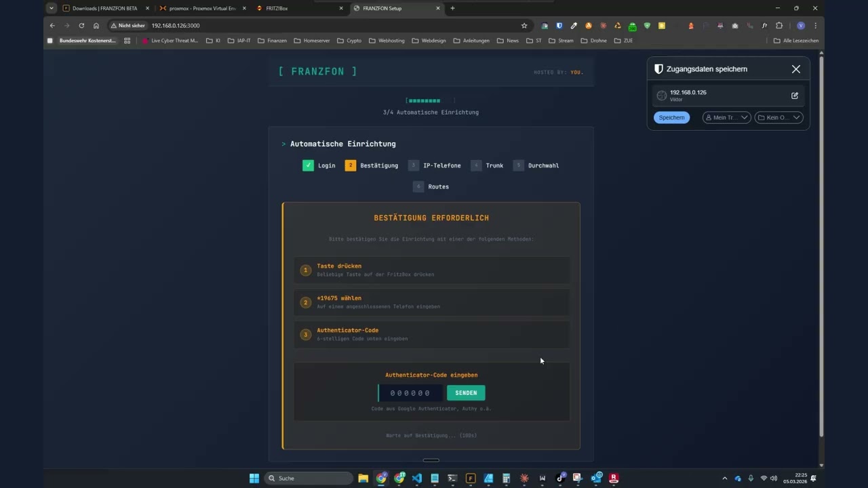The image size is (868, 488).
Task: Open the volume control in tray
Action: pyautogui.click(x=774, y=478)
